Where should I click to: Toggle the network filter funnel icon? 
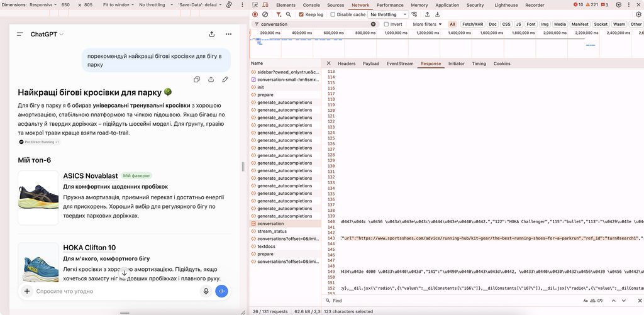pos(279,14)
